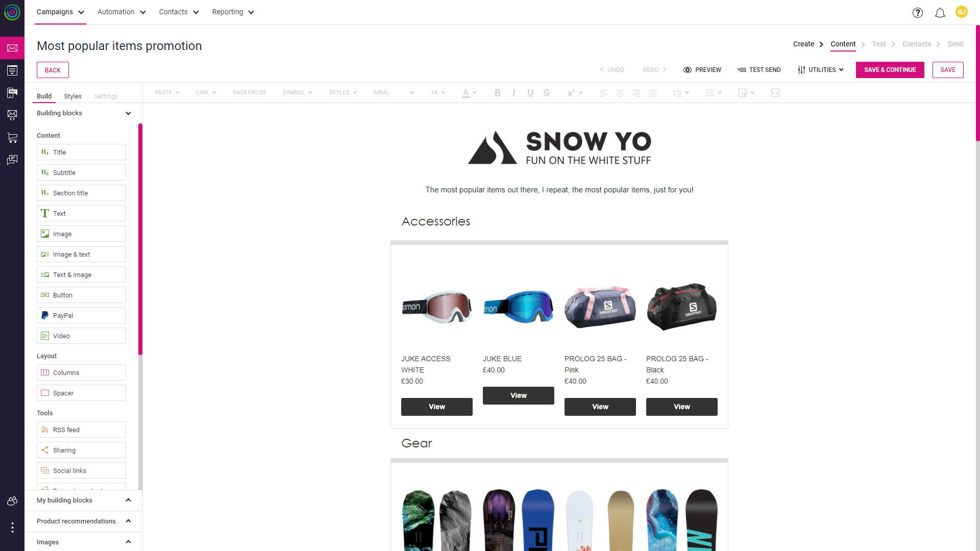
Task: Open notifications bell icon
Action: pyautogui.click(x=940, y=13)
